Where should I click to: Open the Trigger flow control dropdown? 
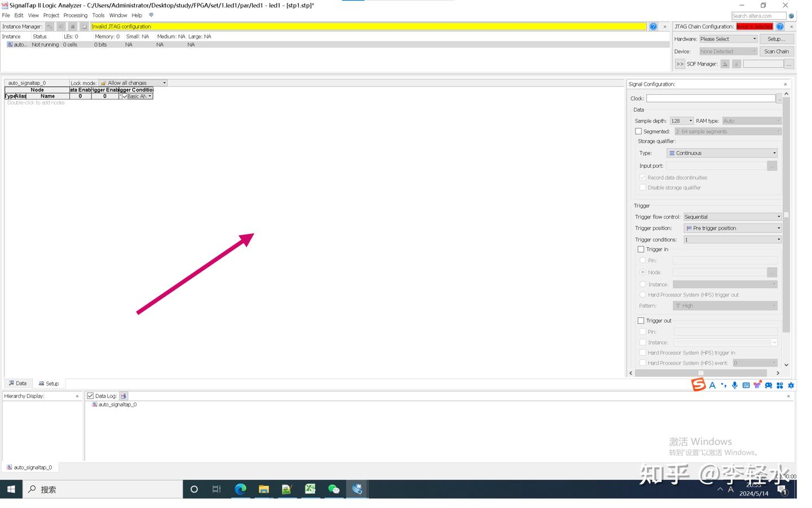(732, 217)
